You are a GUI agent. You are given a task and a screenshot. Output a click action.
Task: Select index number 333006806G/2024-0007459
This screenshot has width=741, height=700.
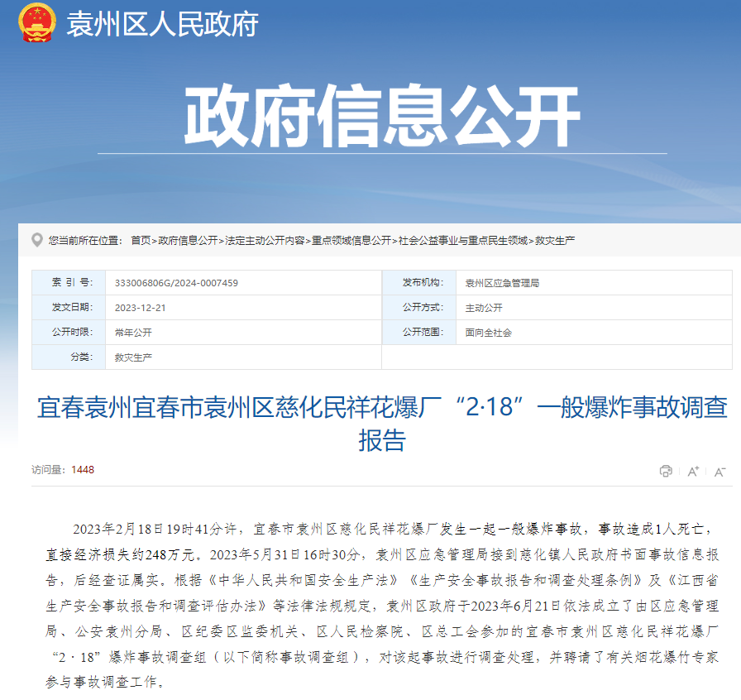[x=176, y=283]
